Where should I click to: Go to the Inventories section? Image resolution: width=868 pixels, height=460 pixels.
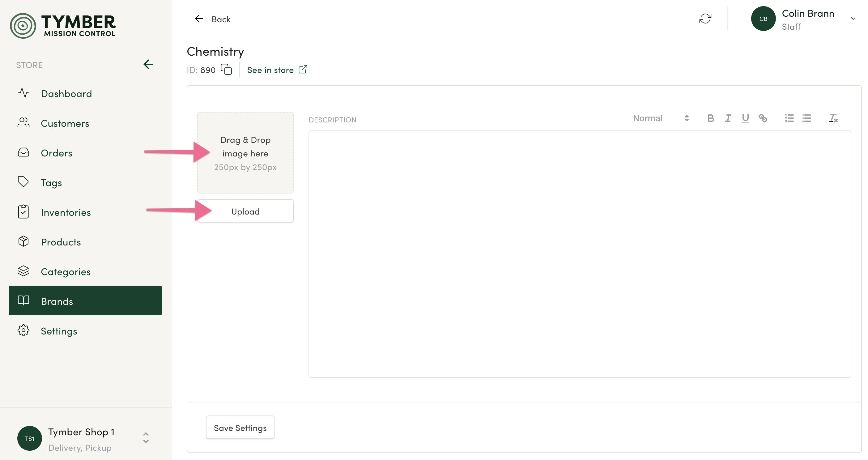point(66,212)
